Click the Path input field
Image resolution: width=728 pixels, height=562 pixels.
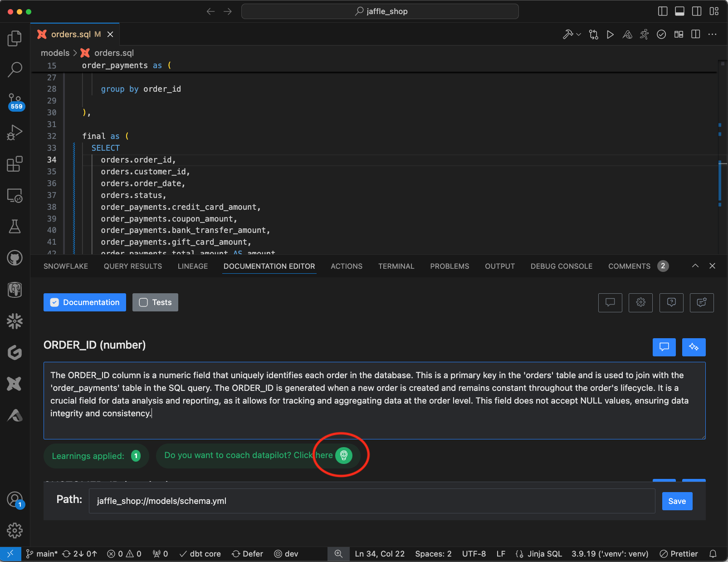(372, 501)
